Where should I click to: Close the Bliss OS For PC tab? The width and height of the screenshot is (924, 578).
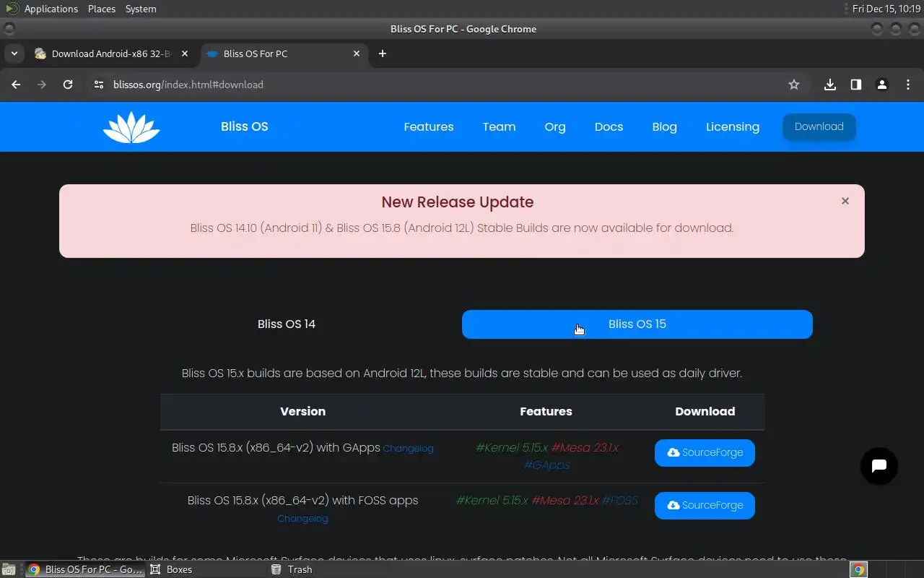tap(357, 53)
